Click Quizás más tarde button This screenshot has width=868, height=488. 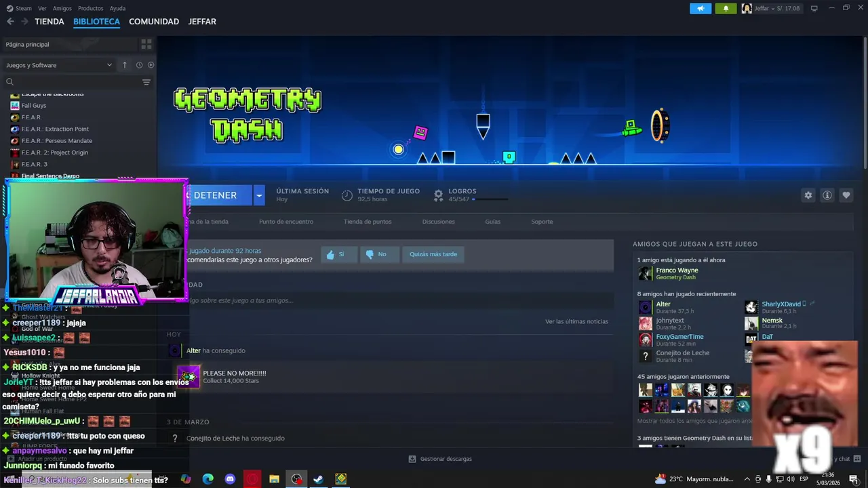433,254
